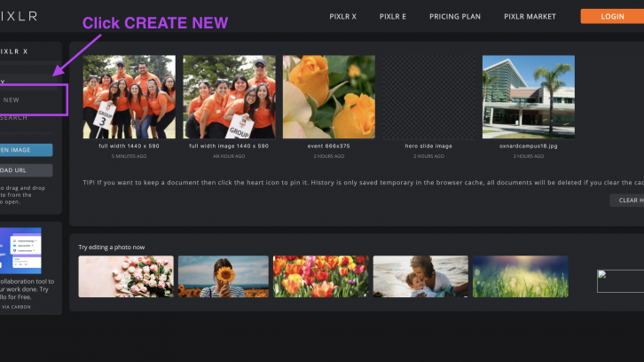Click the LOAD URL button
This screenshot has width=644, height=362.
(26, 170)
